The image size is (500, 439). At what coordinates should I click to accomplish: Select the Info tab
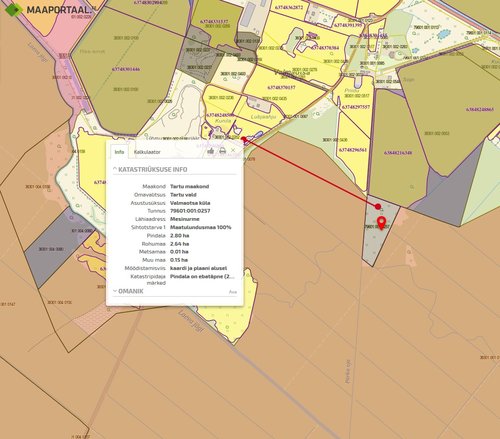(x=119, y=152)
